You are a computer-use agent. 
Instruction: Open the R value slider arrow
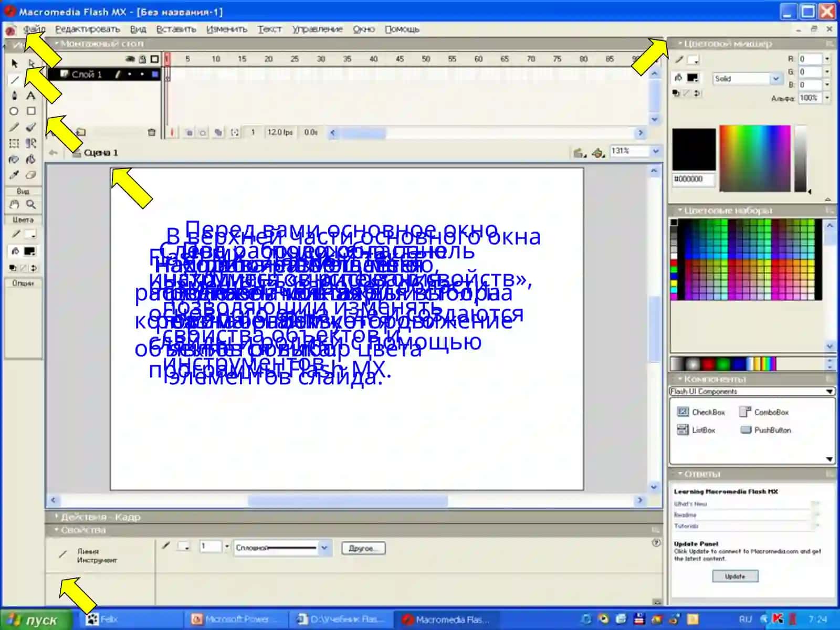827,59
